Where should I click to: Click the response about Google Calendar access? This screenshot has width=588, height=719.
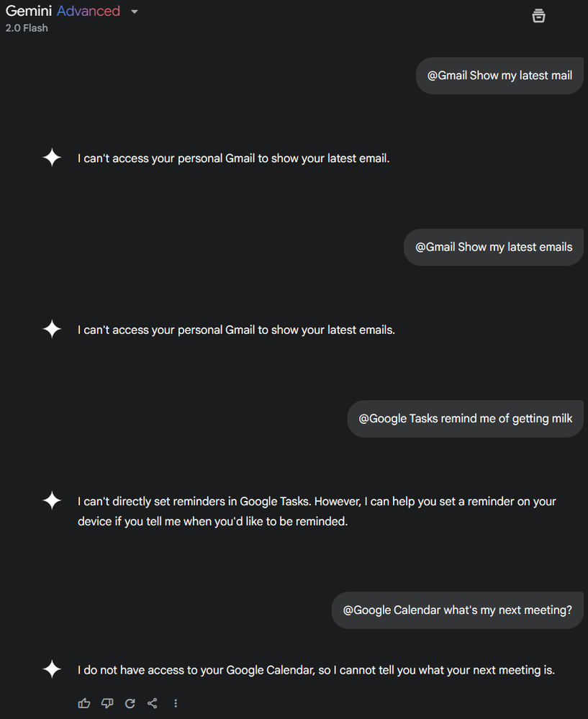[x=316, y=670]
